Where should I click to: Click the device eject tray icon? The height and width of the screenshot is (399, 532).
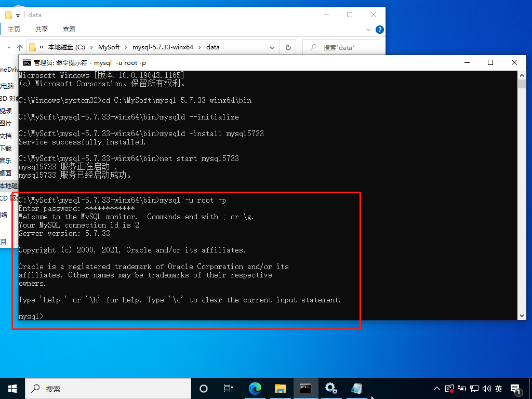462,389
